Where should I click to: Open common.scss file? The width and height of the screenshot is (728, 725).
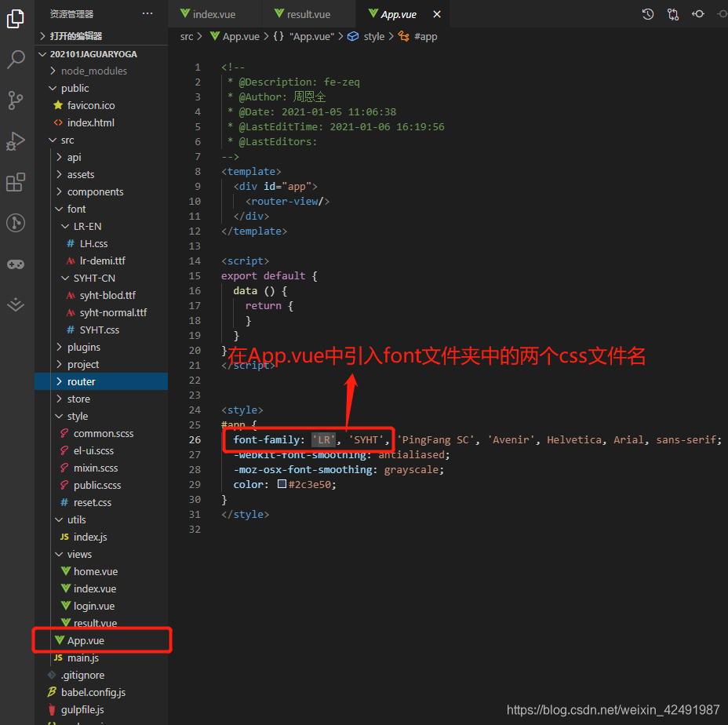(x=100, y=433)
